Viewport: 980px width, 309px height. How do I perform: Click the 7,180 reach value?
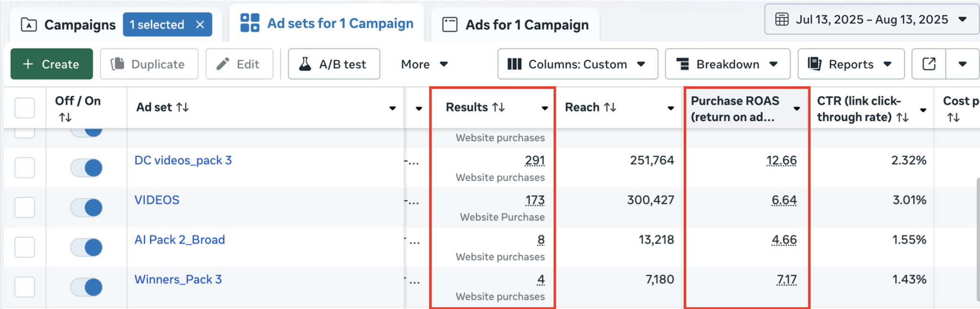(659, 280)
